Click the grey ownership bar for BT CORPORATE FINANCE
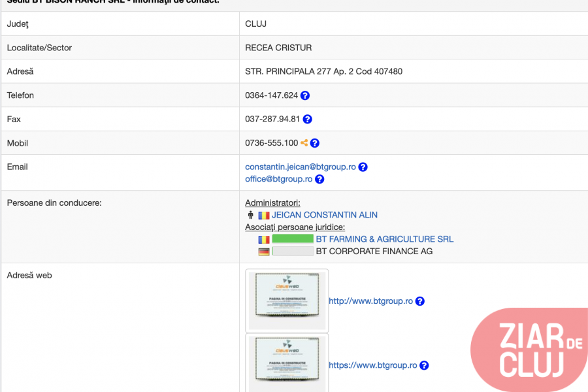Image resolution: width=588 pixels, height=392 pixels. 293,252
